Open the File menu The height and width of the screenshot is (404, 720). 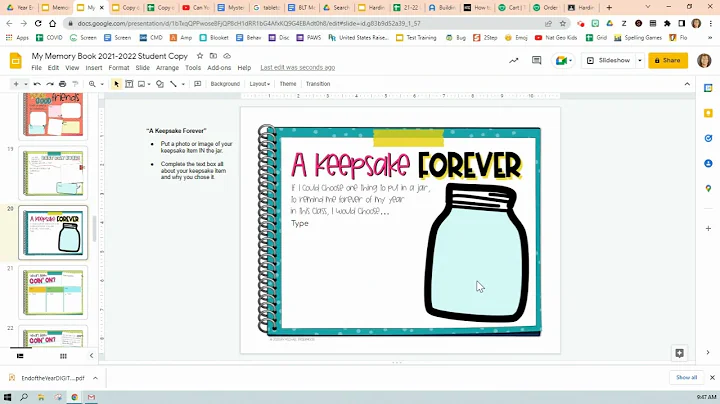click(36, 67)
